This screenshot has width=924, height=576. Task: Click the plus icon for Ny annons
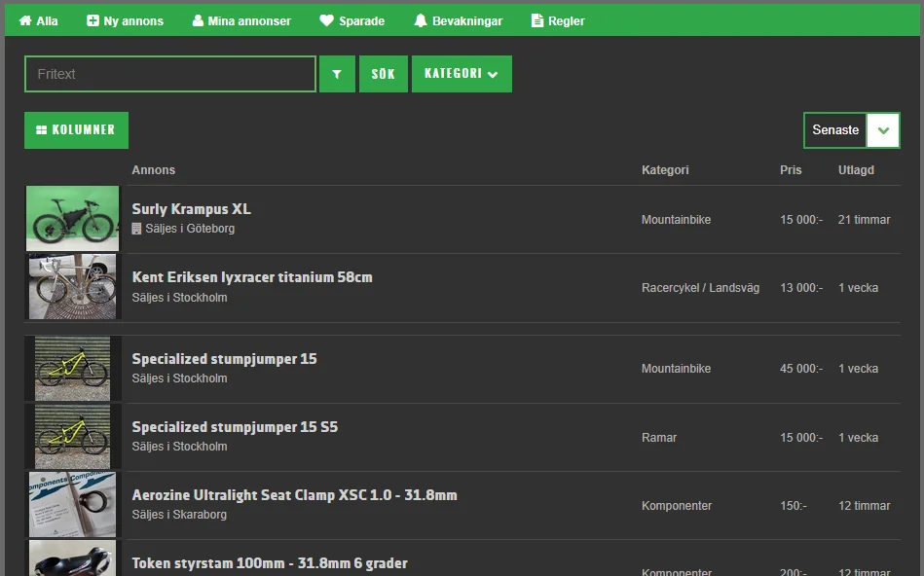92,20
